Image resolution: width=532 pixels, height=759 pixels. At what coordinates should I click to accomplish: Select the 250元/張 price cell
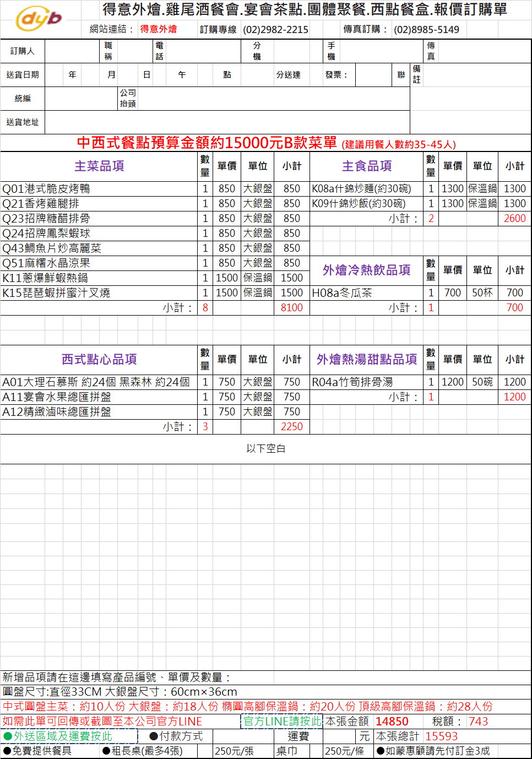235,751
